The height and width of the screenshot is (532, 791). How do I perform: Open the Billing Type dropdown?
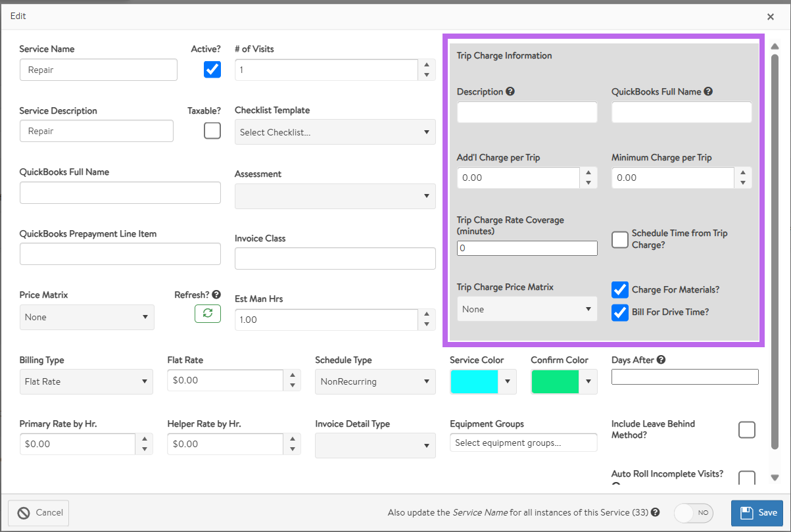86,381
